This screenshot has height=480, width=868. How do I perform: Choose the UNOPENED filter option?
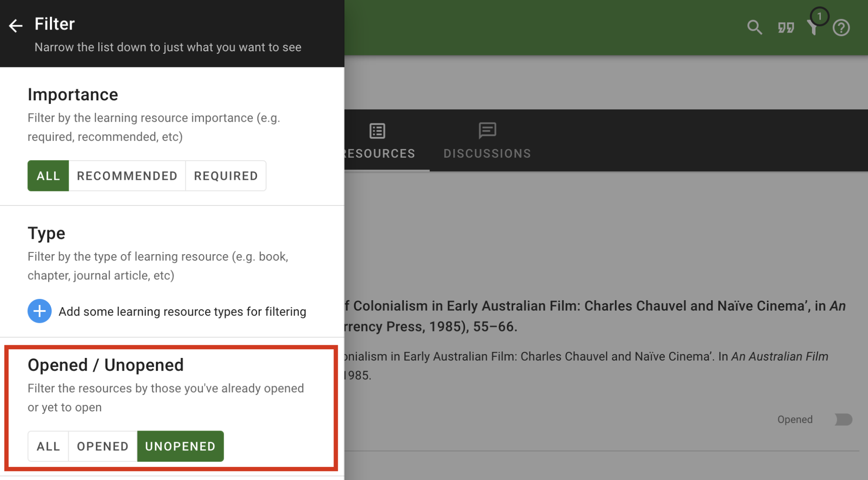point(180,446)
